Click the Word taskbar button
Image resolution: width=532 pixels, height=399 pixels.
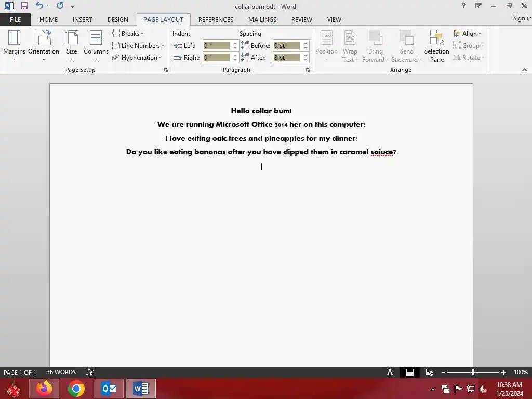(140, 389)
